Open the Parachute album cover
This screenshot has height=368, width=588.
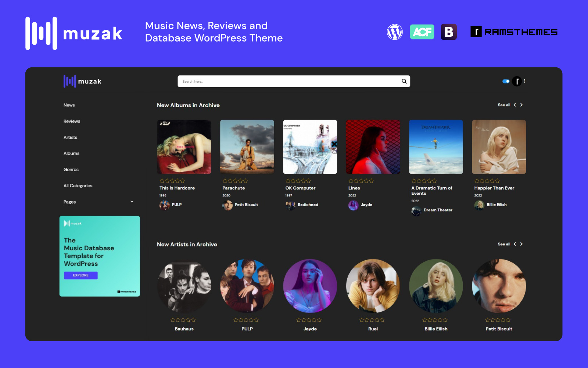pyautogui.click(x=247, y=147)
